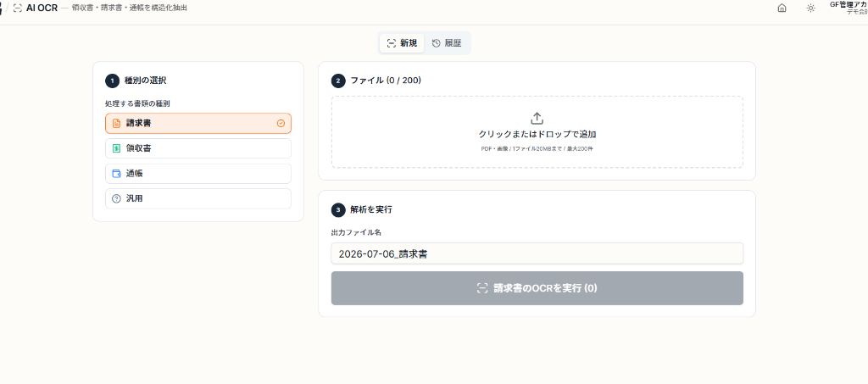Click the AI OCR scan logo icon
This screenshot has height=384, width=868.
click(18, 8)
